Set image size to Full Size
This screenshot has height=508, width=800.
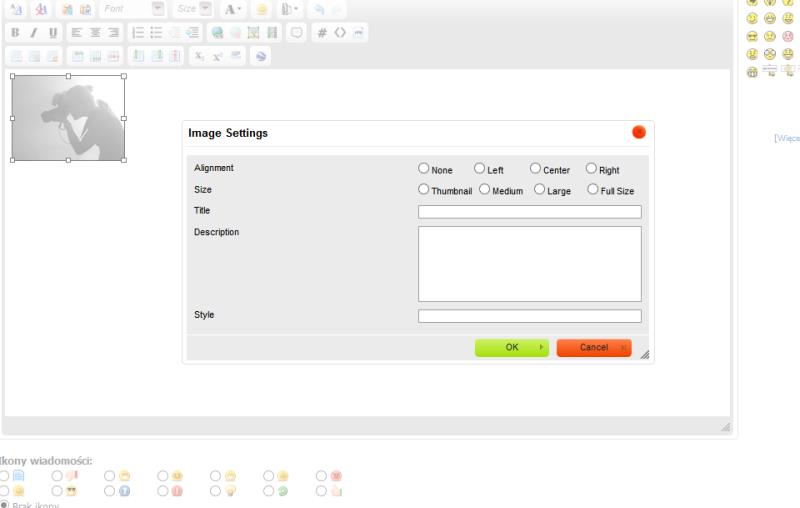tap(593, 189)
